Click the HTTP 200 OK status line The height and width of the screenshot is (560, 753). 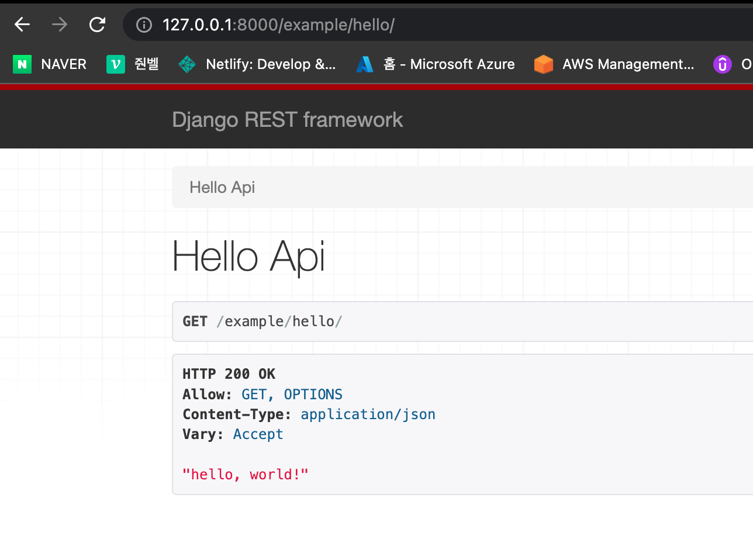coord(229,374)
